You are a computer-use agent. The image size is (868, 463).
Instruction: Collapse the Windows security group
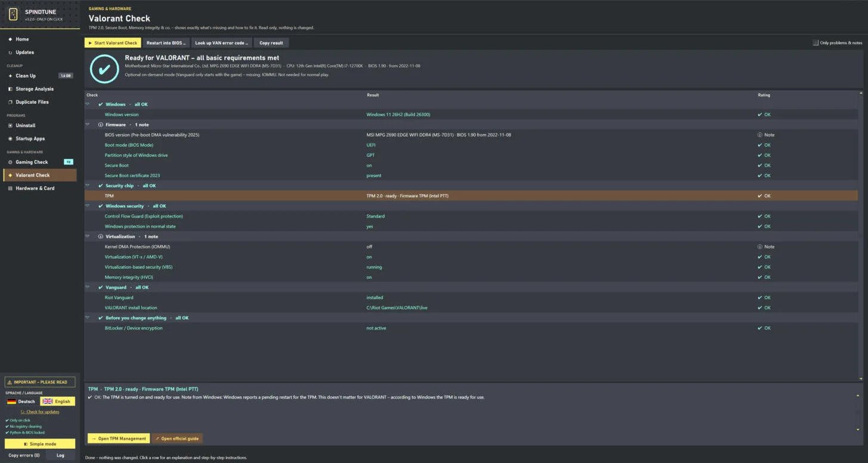click(x=87, y=206)
